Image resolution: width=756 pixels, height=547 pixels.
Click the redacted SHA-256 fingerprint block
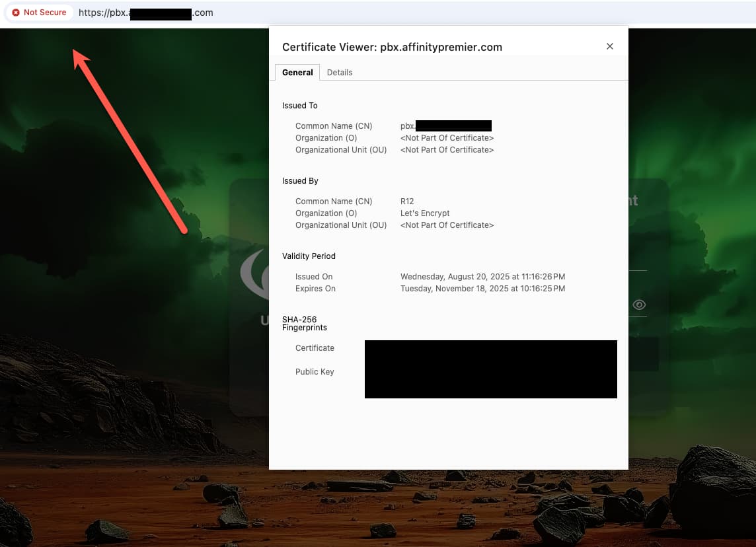click(x=490, y=369)
